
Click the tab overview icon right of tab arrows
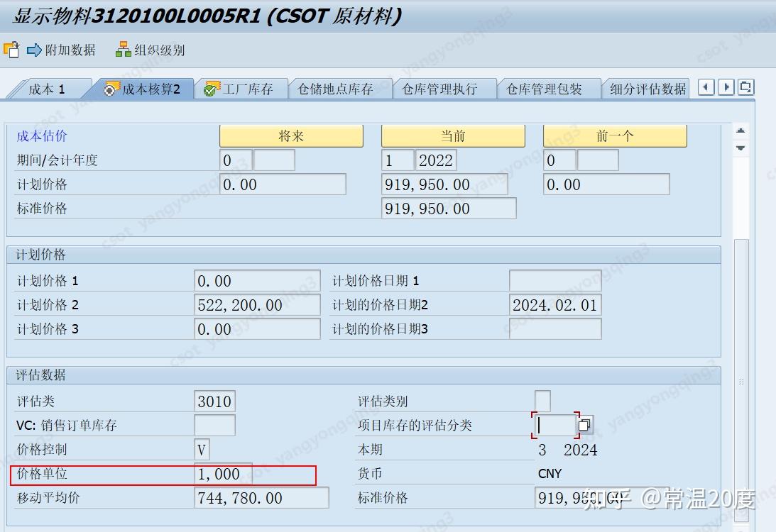pos(745,87)
